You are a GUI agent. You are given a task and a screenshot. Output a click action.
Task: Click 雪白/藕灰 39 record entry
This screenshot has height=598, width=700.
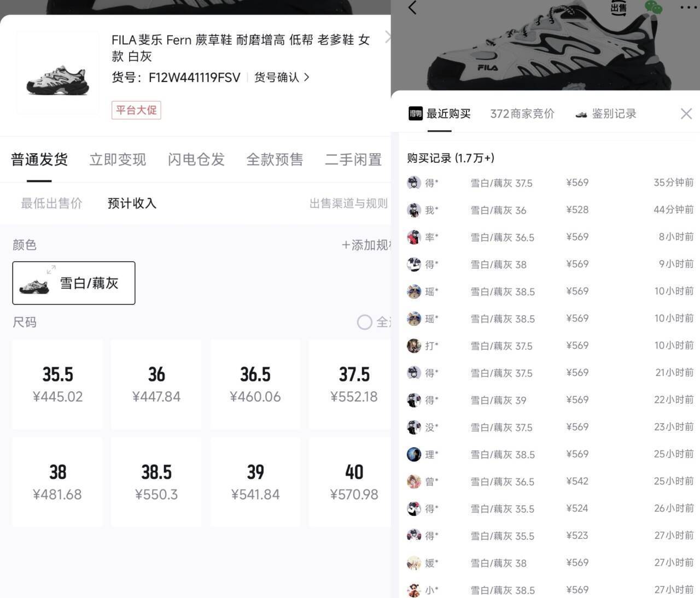click(498, 400)
